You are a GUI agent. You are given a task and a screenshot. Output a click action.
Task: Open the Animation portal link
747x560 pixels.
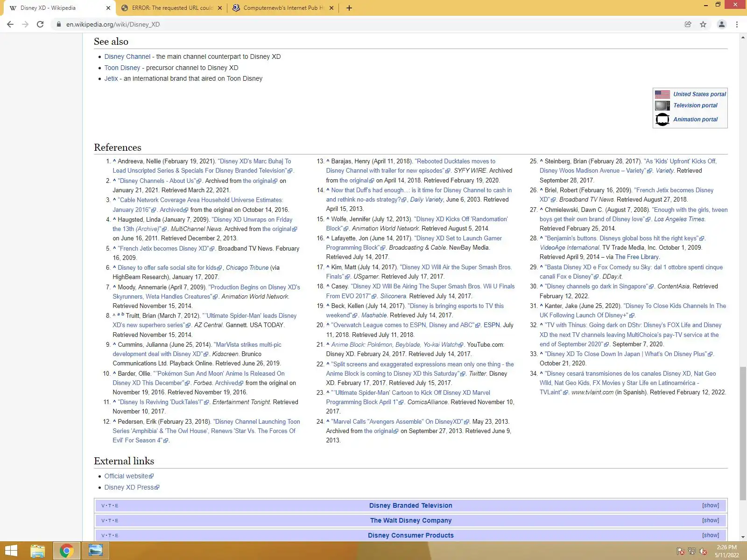click(x=695, y=119)
